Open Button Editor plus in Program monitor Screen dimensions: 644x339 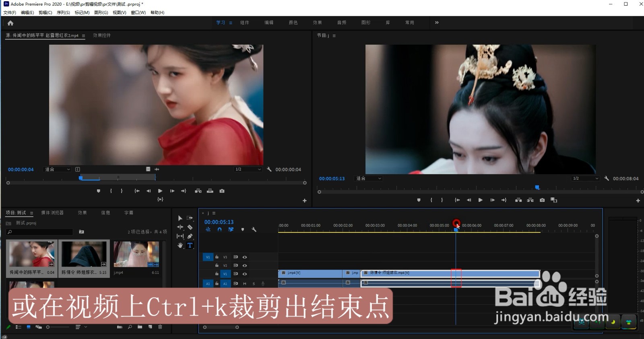coord(638,200)
